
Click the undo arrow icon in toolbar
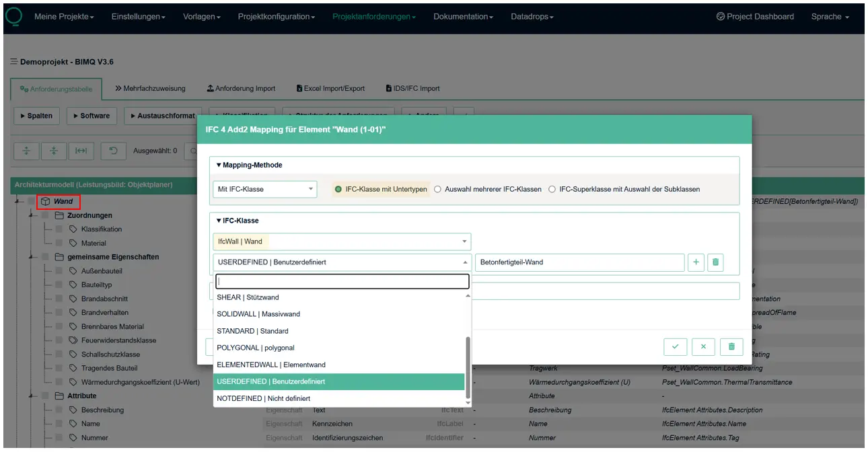113,151
